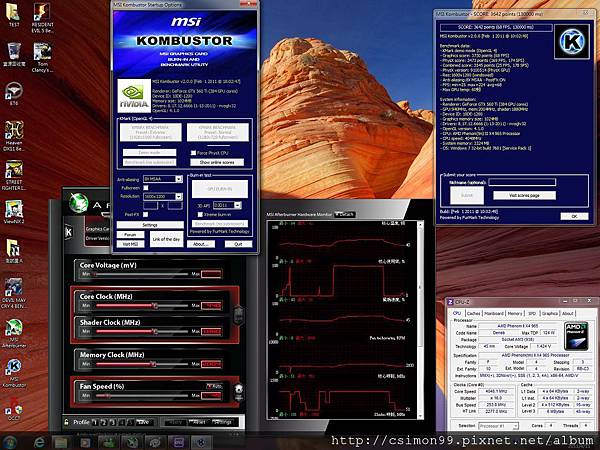600x450 pixels.
Task: Switch to the Mainboard tab in CPU-Z
Action: point(494,313)
